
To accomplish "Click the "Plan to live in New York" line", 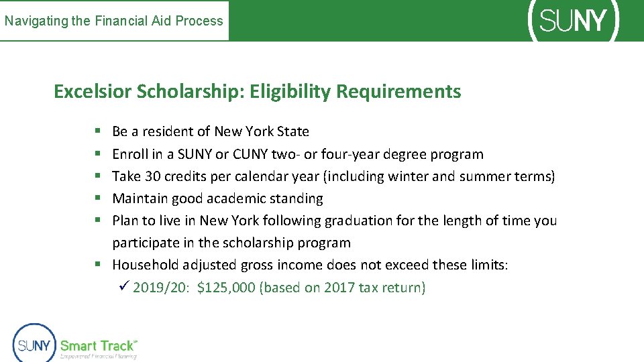I will click(x=334, y=221).
